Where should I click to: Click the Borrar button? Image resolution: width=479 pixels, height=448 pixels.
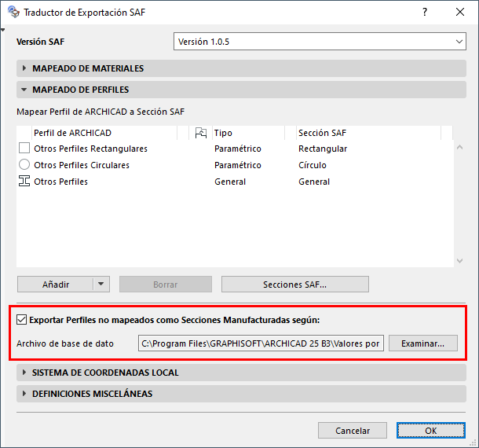tap(165, 285)
